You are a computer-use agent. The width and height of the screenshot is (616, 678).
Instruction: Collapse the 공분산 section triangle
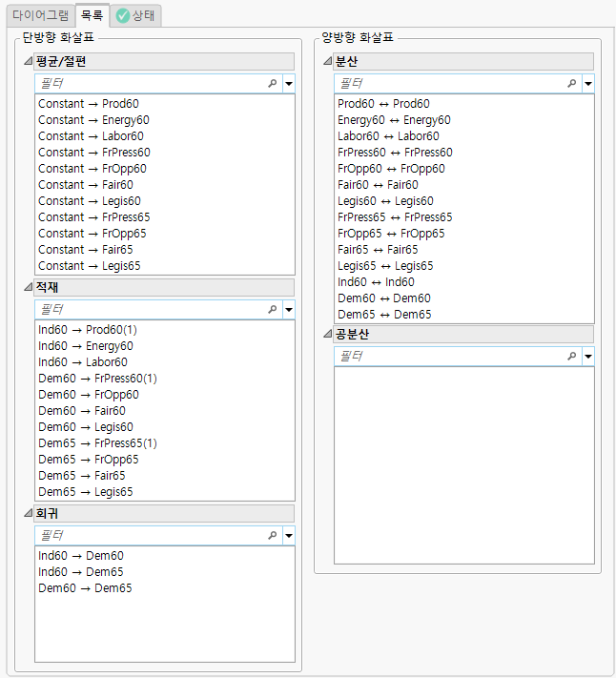328,334
